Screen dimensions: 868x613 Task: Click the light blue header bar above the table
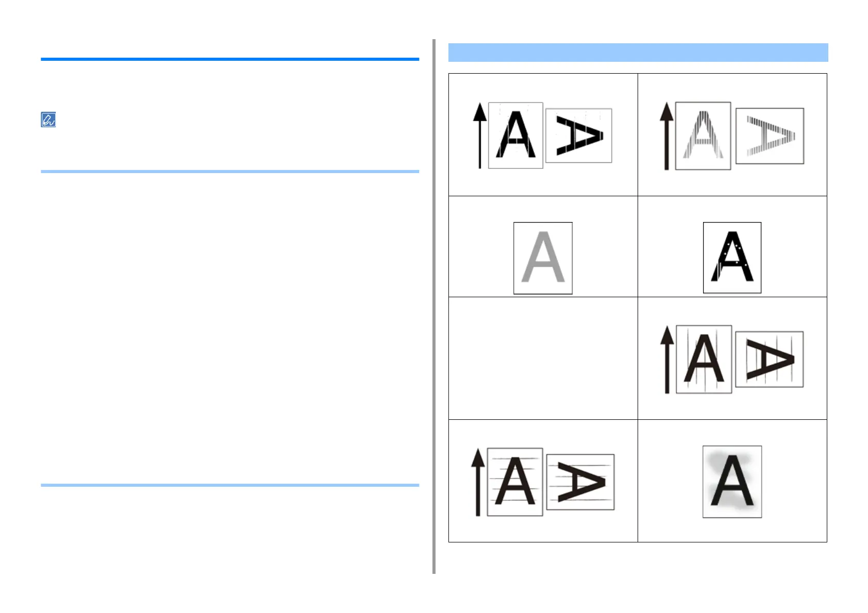(x=638, y=53)
